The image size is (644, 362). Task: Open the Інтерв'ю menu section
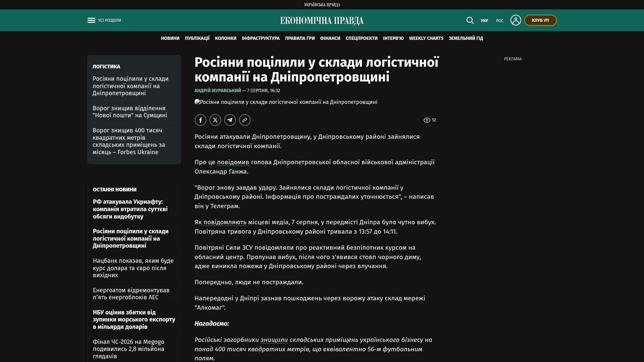[x=393, y=39]
